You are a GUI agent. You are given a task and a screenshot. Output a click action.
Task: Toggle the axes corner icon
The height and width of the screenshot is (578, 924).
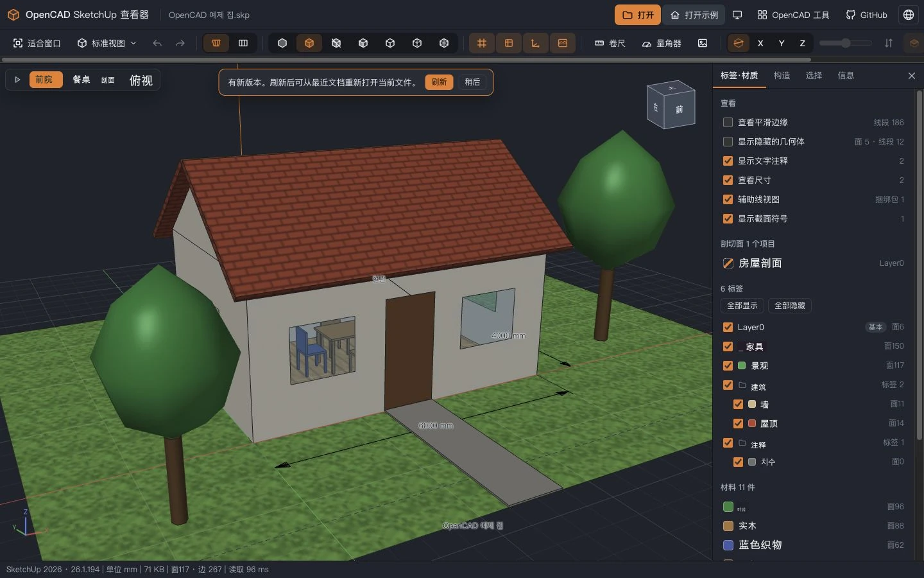535,43
